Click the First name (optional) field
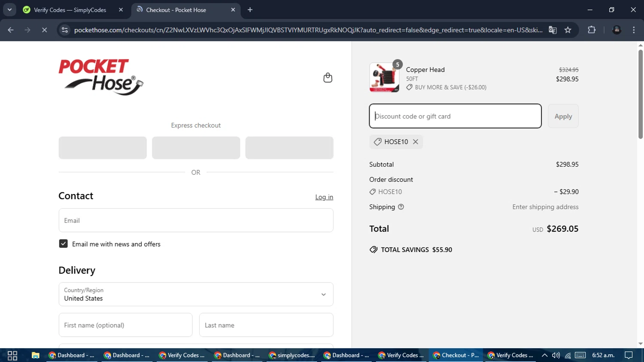Screen dimensions: 644x362 [x=125, y=325]
